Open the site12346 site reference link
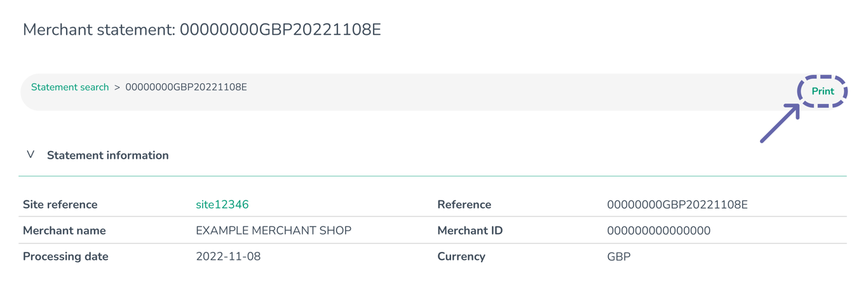Image resolution: width=868 pixels, height=295 pixels. pos(222,205)
